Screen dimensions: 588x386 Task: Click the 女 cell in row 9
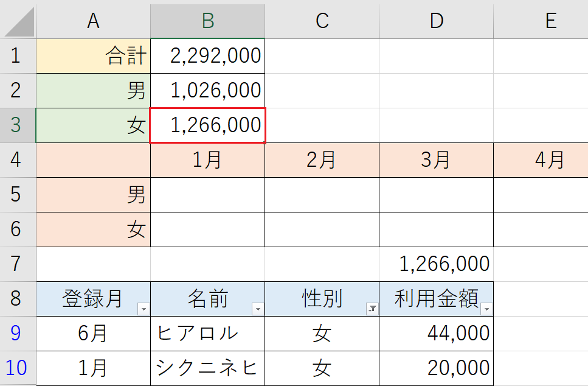[x=322, y=334]
